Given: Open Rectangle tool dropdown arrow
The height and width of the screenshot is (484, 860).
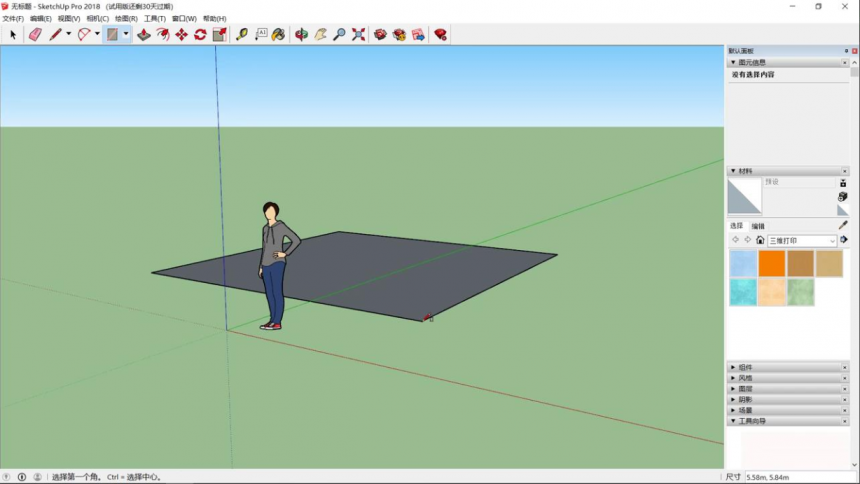Looking at the screenshot, I should coord(126,34).
